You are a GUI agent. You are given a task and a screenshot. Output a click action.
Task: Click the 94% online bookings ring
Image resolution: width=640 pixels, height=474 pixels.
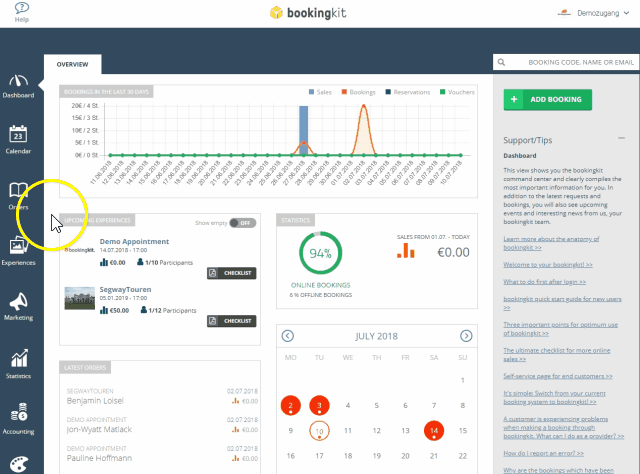click(x=320, y=253)
